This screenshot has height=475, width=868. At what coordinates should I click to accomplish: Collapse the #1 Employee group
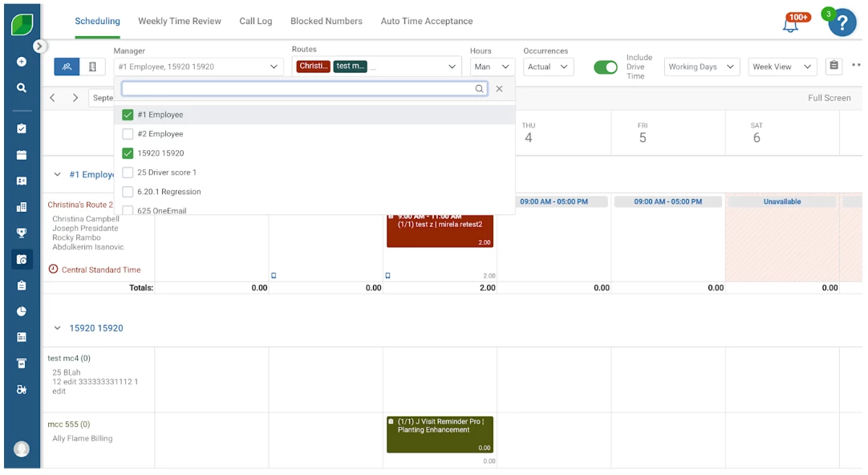(57, 174)
